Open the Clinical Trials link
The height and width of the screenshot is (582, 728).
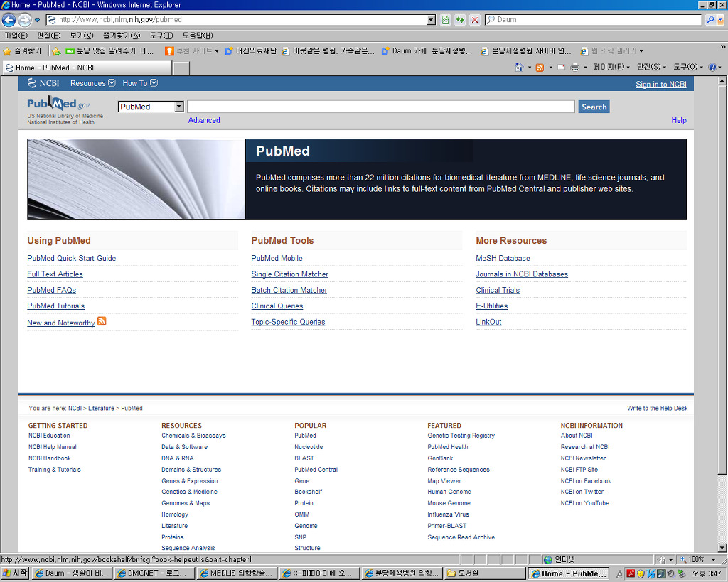click(498, 290)
